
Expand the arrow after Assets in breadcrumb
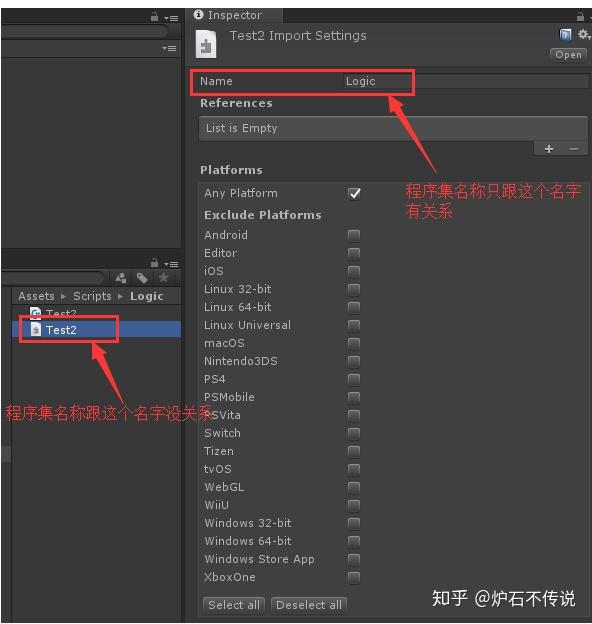pos(63,296)
